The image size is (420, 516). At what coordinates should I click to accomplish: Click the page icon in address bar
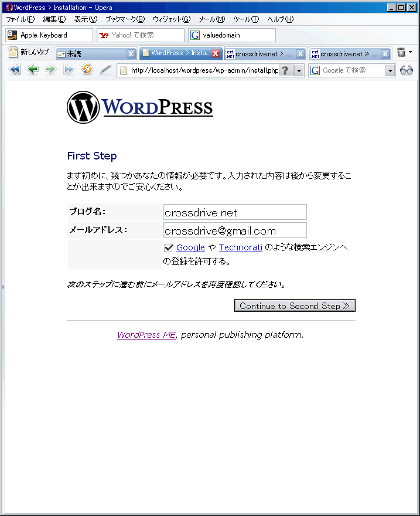[x=124, y=70]
